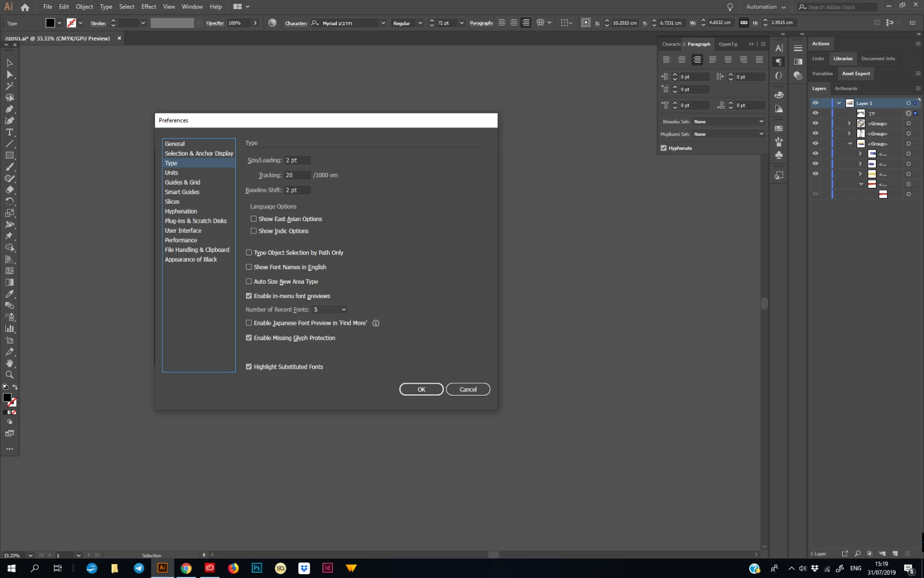Switch to the OpenType tab
924x578 pixels.
[728, 44]
